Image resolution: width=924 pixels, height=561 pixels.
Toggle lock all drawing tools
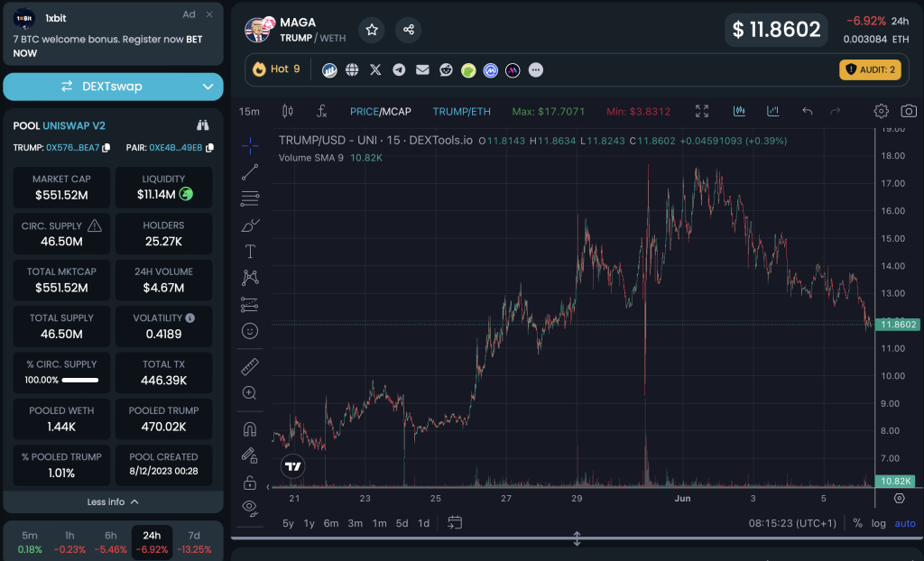pyautogui.click(x=250, y=483)
